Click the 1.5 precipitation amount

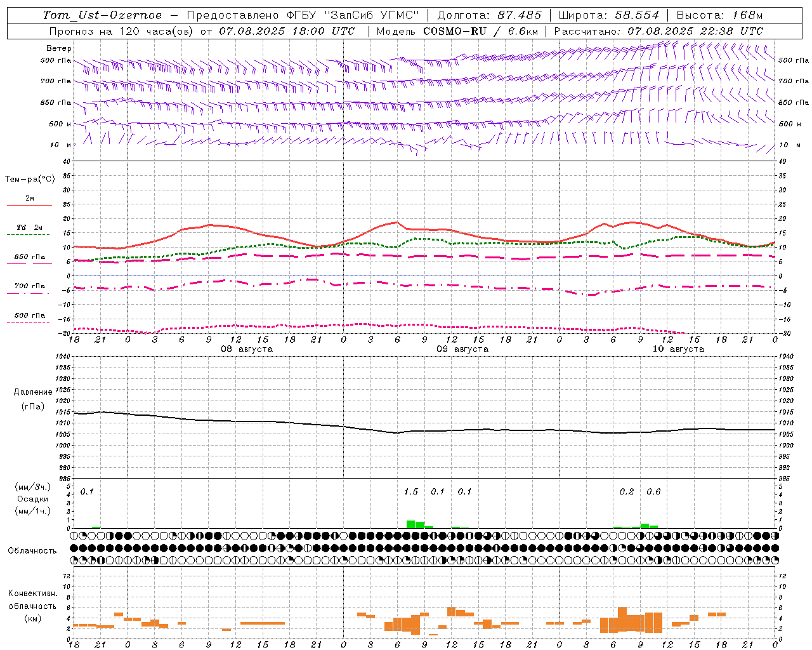(411, 492)
